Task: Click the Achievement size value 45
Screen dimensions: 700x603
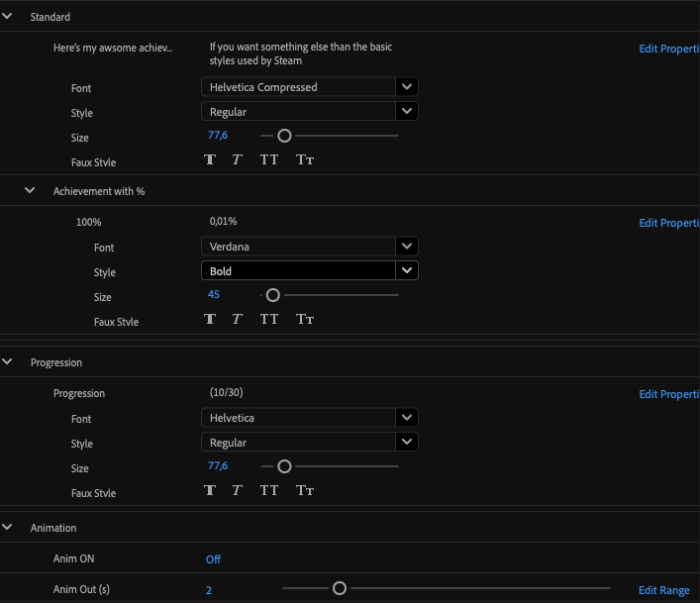Action: [214, 295]
